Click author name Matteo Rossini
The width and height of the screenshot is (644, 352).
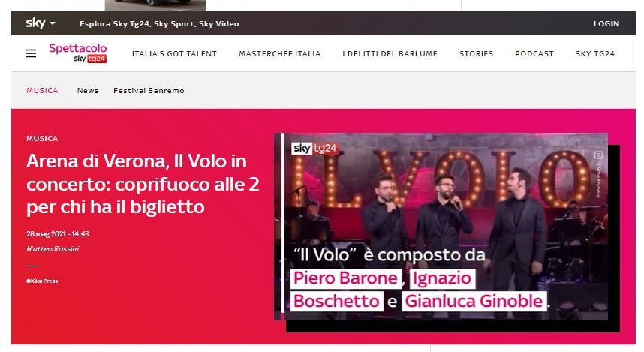pos(53,249)
